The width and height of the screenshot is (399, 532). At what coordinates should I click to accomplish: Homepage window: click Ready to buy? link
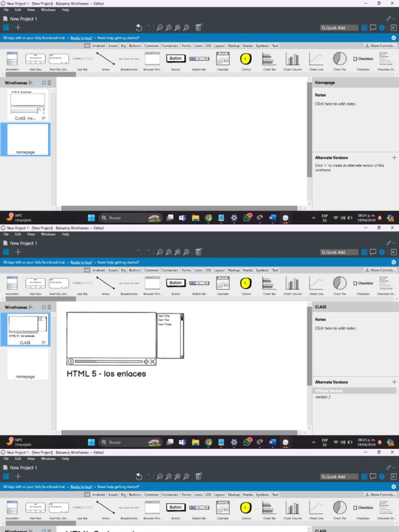click(81, 38)
